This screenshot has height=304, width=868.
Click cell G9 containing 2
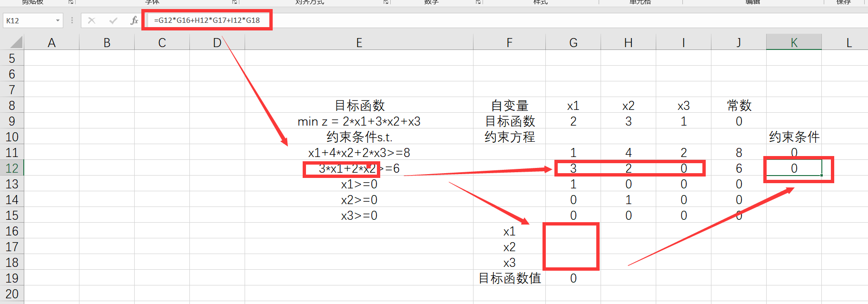(x=573, y=121)
